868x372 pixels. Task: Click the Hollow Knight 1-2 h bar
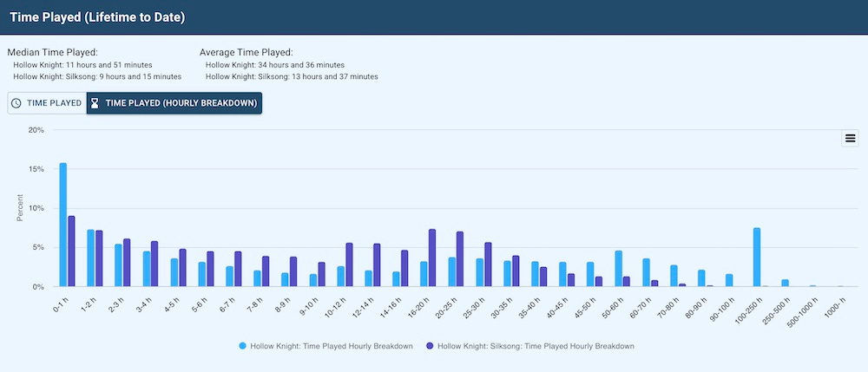(x=91, y=258)
